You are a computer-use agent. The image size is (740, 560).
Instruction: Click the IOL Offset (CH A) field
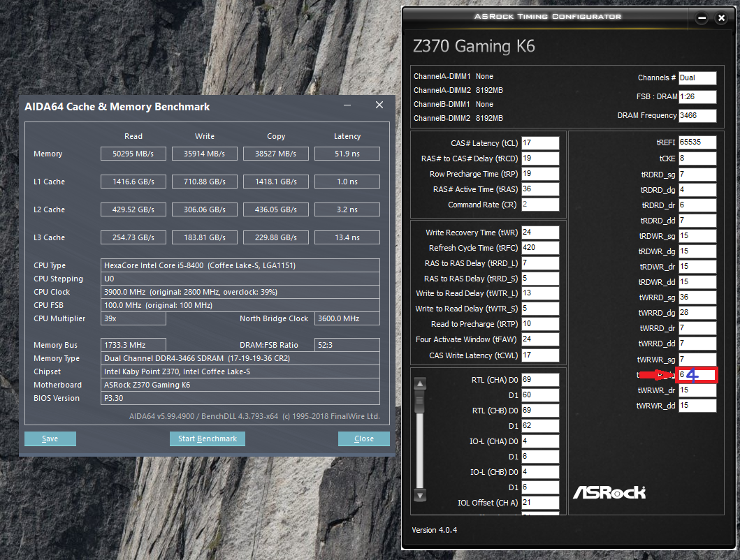click(540, 503)
